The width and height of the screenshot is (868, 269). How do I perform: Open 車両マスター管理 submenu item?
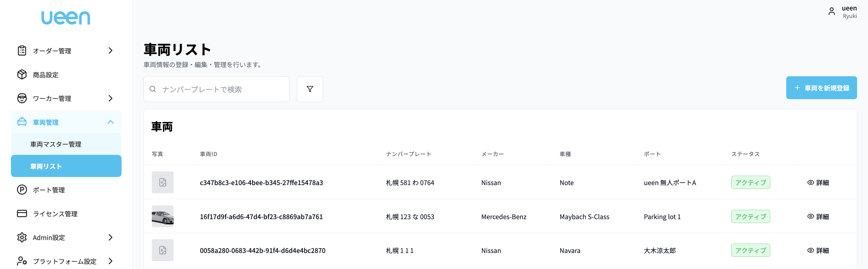[56, 144]
